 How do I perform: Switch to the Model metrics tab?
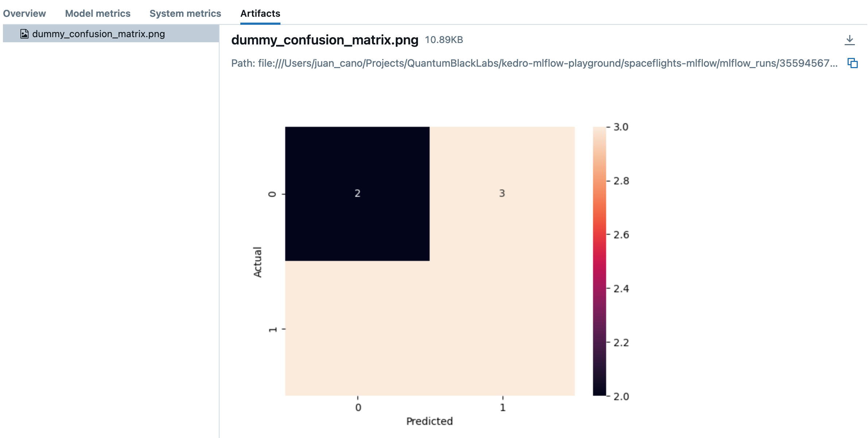click(x=98, y=13)
